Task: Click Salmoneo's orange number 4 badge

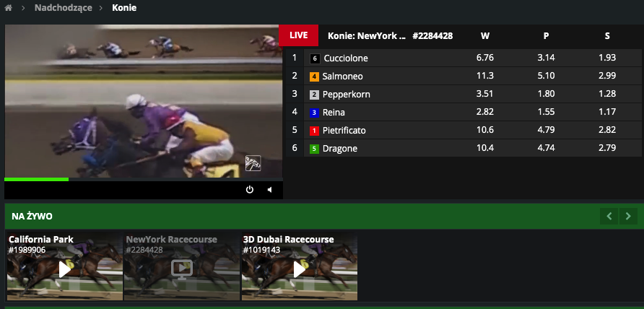Action: pyautogui.click(x=314, y=76)
